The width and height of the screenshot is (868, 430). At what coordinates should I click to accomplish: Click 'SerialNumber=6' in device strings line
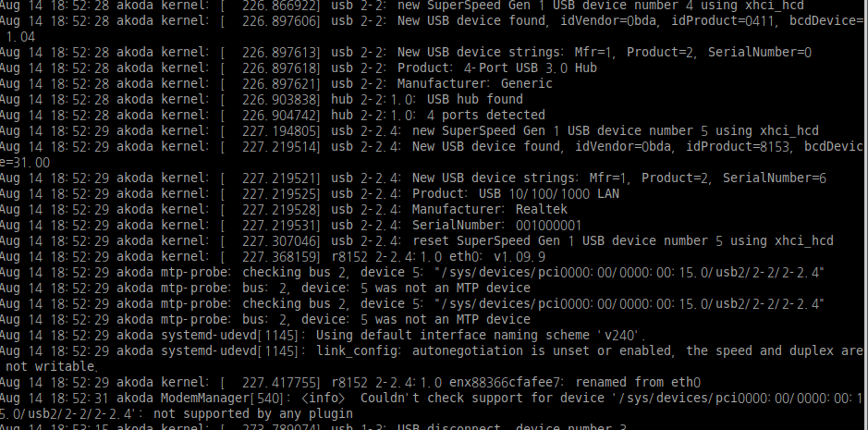pyautogui.click(x=775, y=178)
